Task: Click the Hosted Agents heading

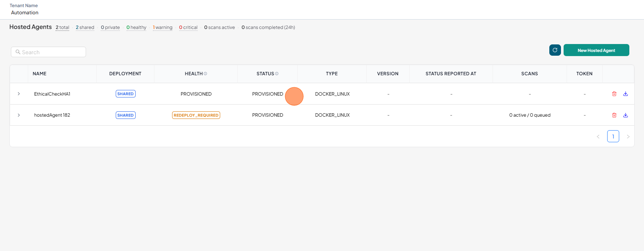Action: pos(30,27)
